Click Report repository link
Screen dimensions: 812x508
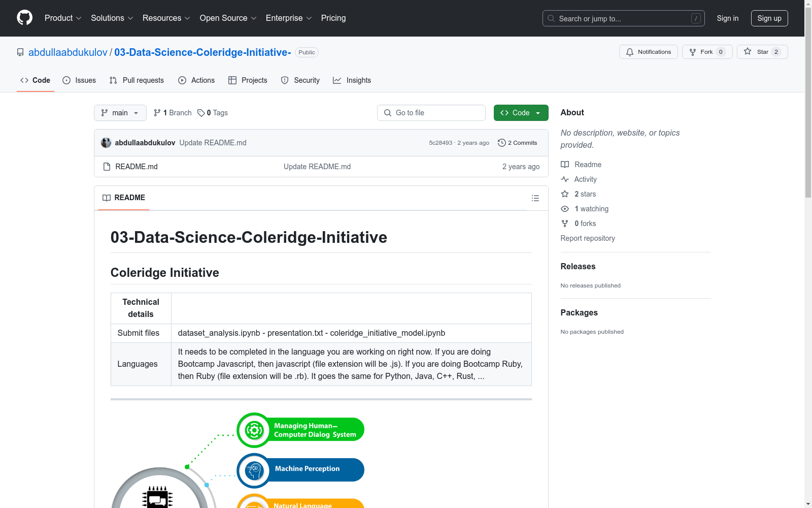tap(588, 238)
